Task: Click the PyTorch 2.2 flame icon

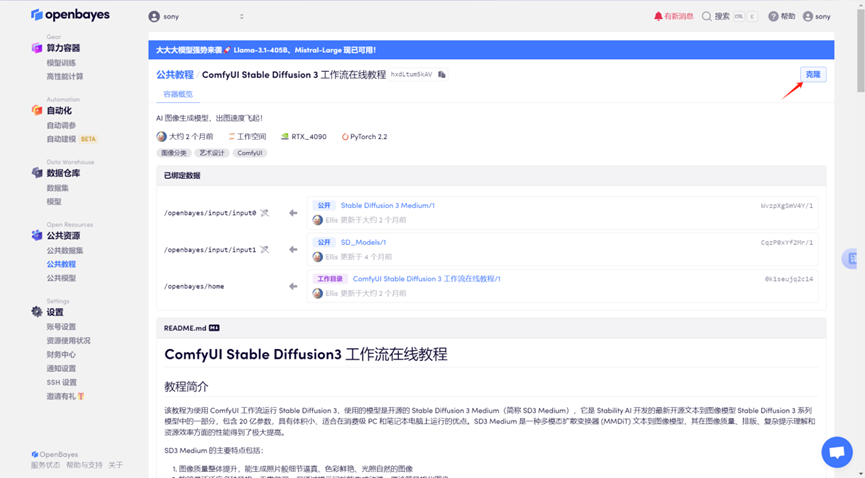Action: pos(345,136)
